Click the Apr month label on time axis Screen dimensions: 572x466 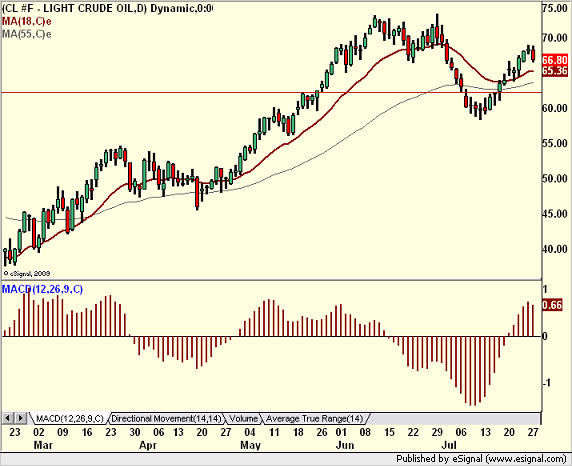click(x=148, y=445)
